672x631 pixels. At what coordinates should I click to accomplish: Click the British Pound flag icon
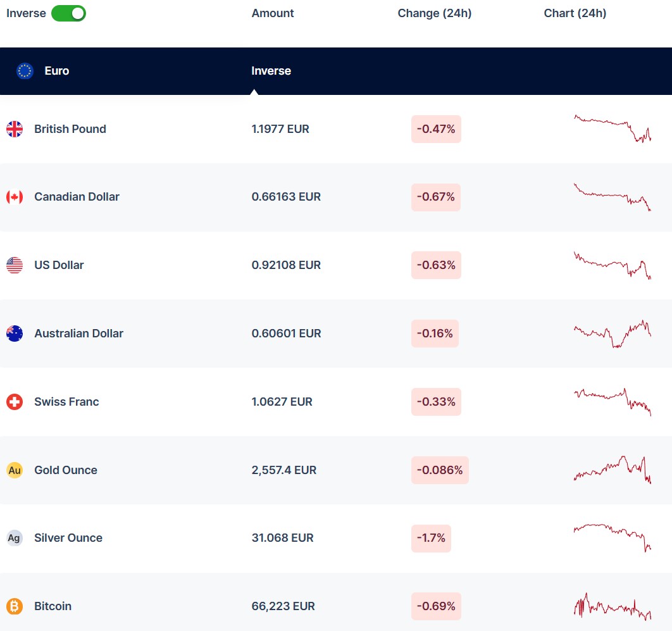[x=15, y=129]
